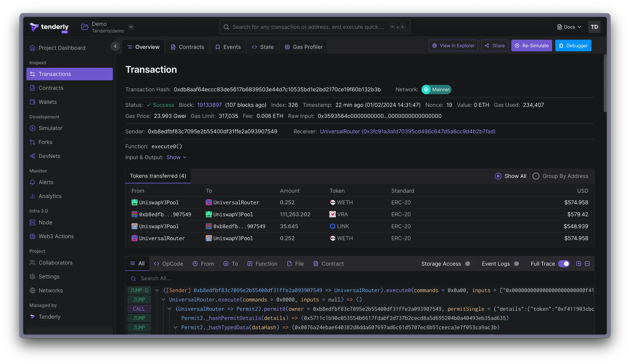The width and height of the screenshot is (630, 364).
Task: Expand all trace rows with plus icon
Action: click(578, 264)
